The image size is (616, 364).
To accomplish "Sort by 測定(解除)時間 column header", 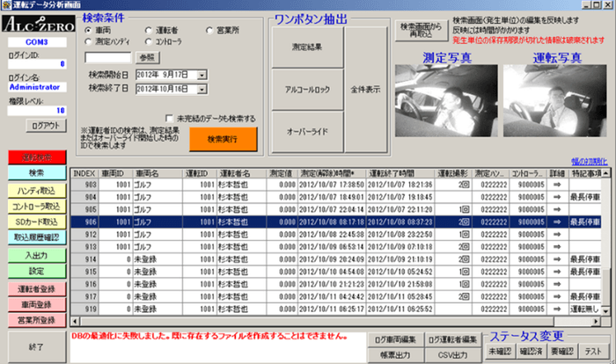I will (x=327, y=173).
